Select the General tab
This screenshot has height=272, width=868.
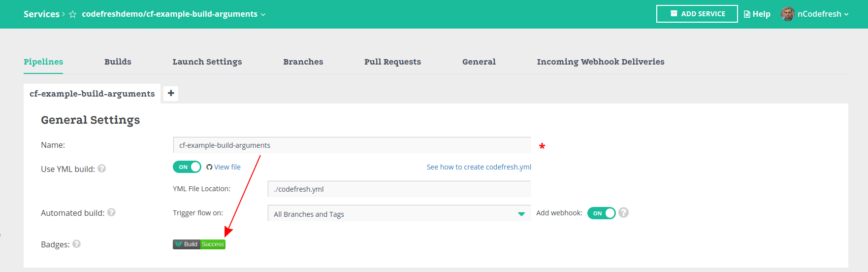click(x=479, y=62)
